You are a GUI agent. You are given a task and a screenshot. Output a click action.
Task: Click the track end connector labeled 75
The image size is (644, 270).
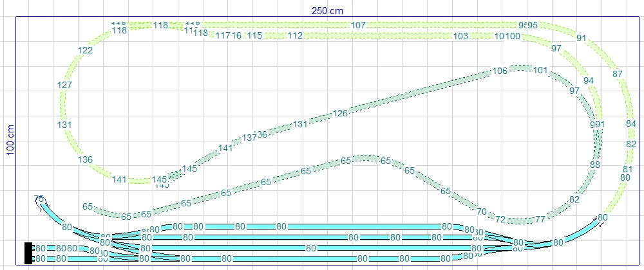(x=39, y=199)
